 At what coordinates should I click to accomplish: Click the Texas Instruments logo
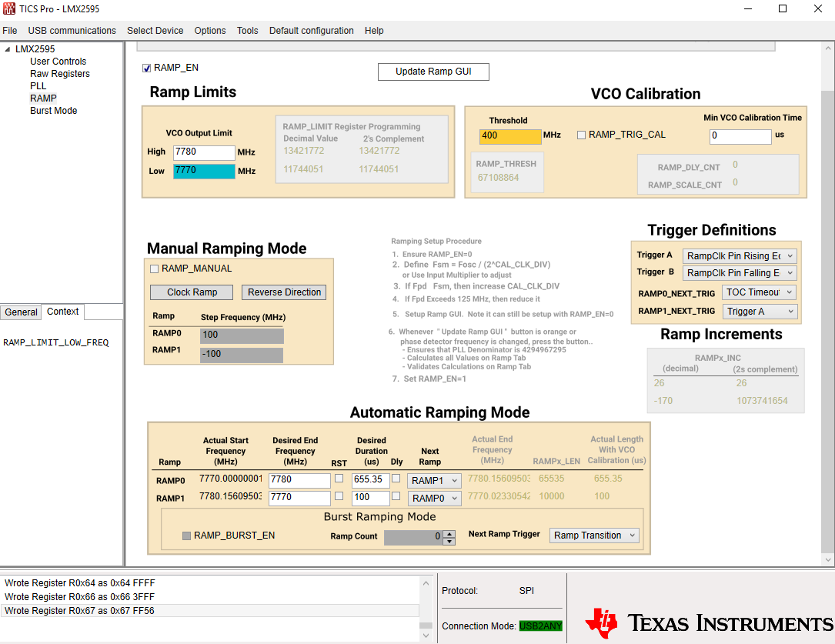click(x=709, y=622)
